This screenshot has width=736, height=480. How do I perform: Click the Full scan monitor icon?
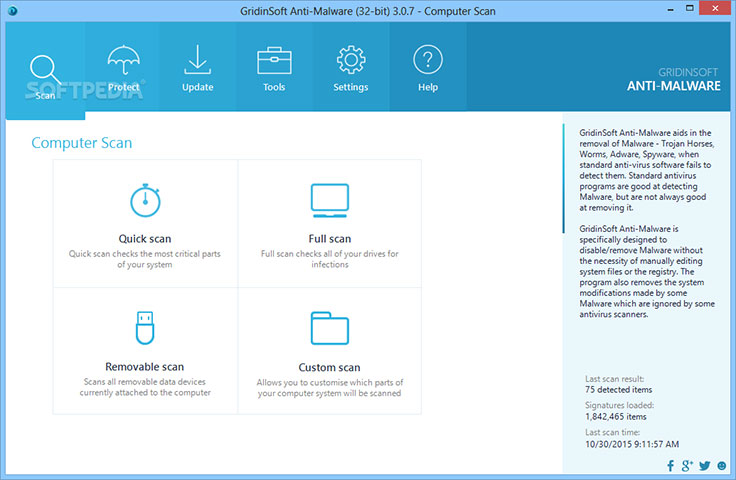[330, 200]
